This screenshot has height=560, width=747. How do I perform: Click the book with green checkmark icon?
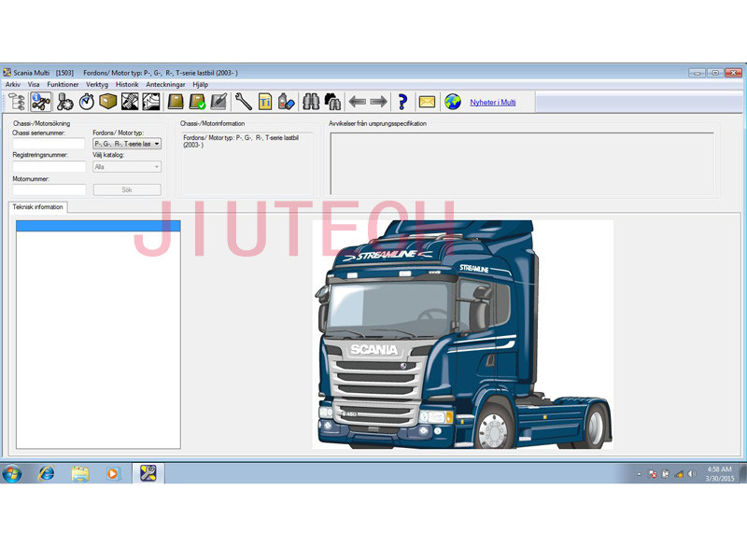[x=197, y=102]
